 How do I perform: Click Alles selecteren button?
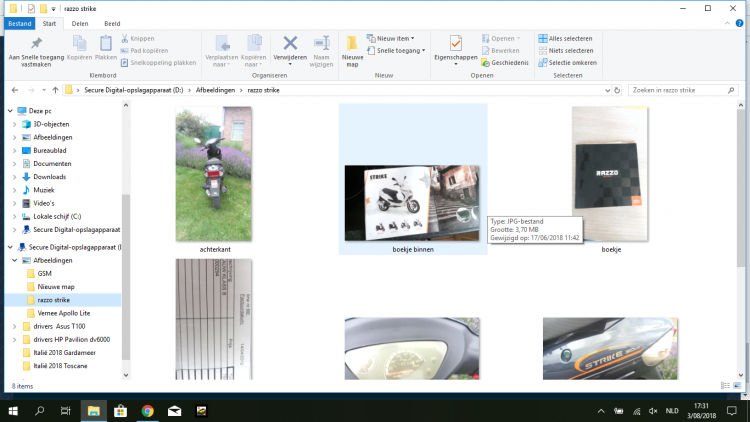pyautogui.click(x=566, y=38)
